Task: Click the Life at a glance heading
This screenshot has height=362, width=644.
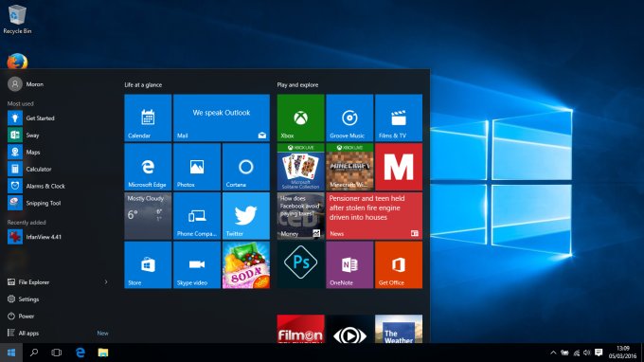Action: 143,84
